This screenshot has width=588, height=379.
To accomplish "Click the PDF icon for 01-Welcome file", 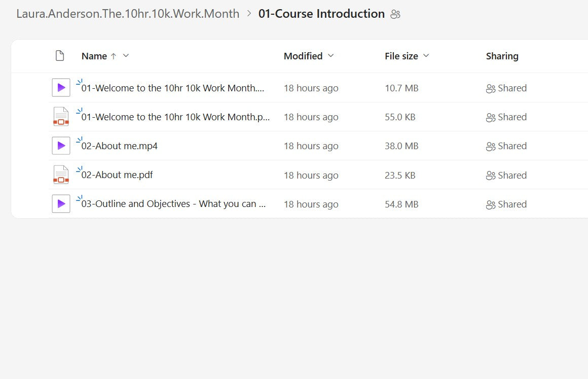I will pos(61,117).
